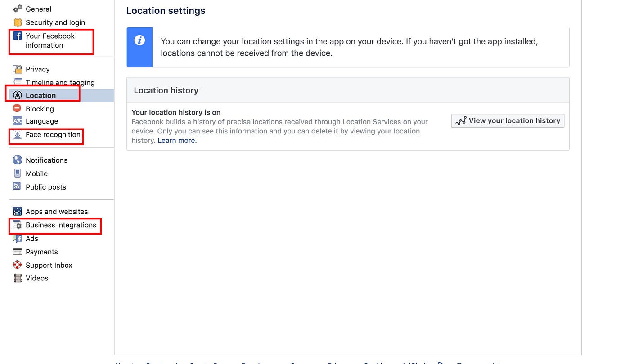Image resolution: width=630 pixels, height=364 pixels.
Task: Click the Notifications globe icon
Action: [x=17, y=160]
